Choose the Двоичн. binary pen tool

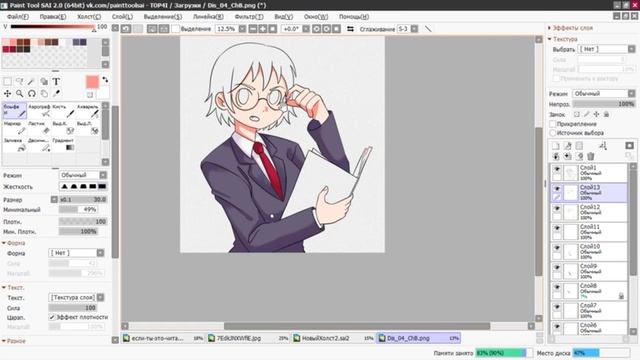pos(39,144)
